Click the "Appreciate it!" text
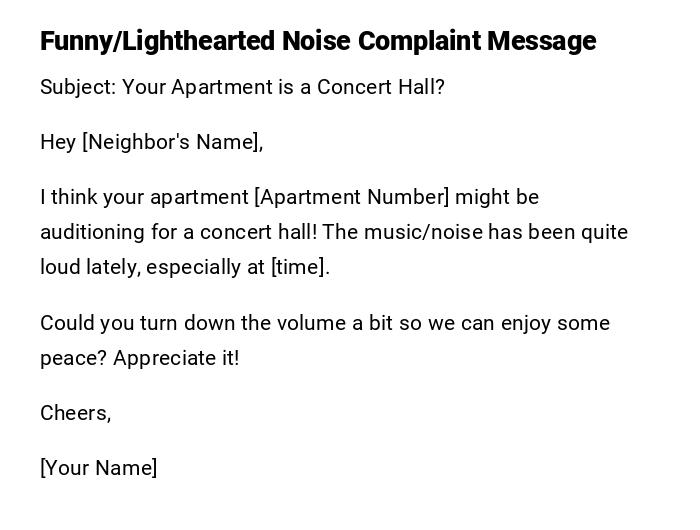This screenshot has height=530, width=700. [x=176, y=358]
